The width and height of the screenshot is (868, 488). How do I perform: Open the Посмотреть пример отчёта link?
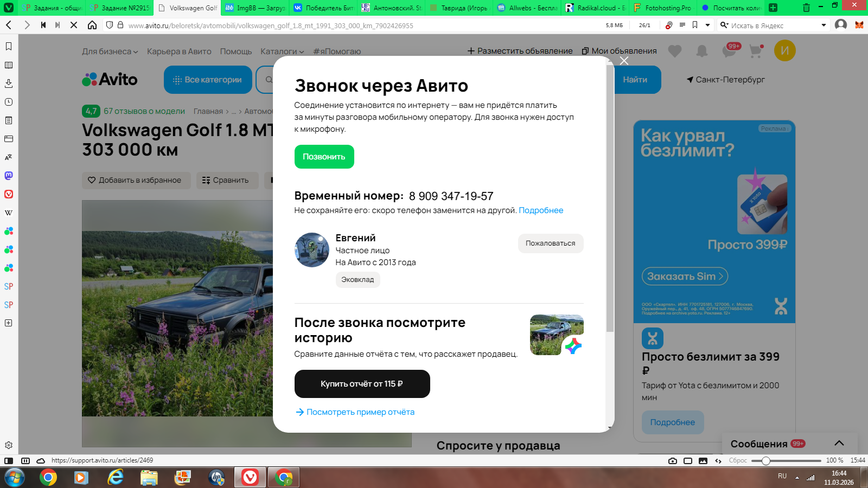(x=355, y=412)
